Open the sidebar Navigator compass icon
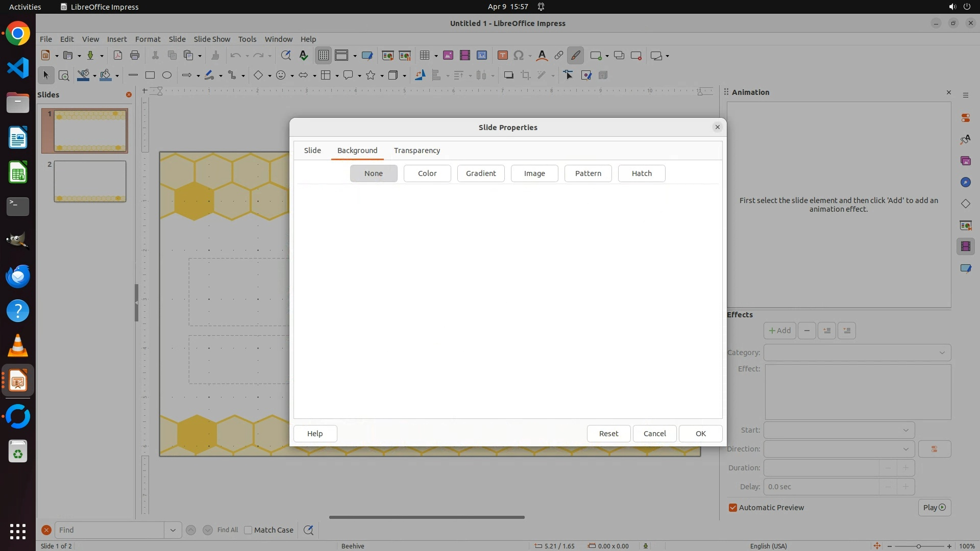The width and height of the screenshot is (980, 551). point(965,183)
